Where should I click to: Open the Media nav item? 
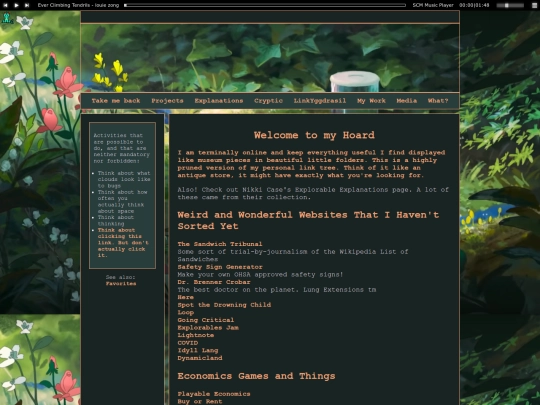click(x=407, y=101)
